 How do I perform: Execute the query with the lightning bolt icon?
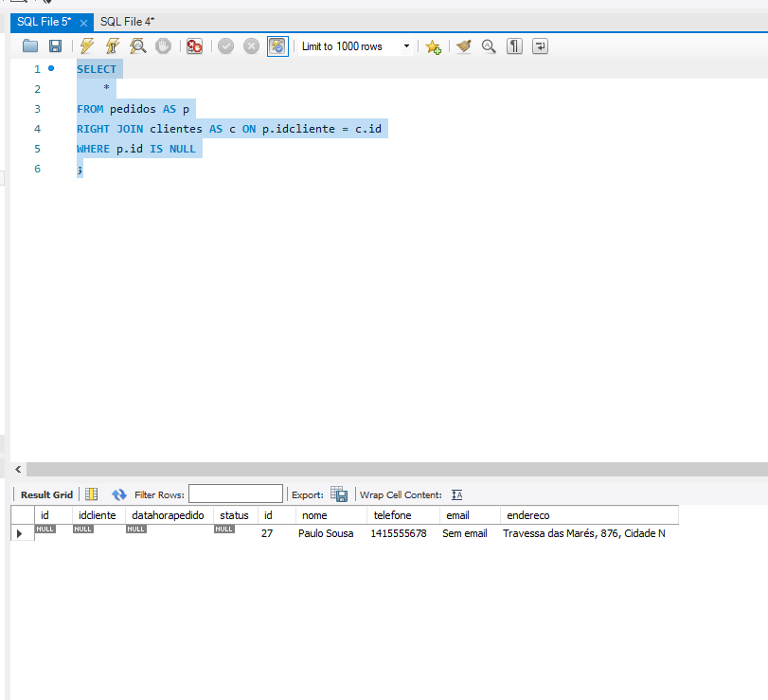pyautogui.click(x=87, y=46)
